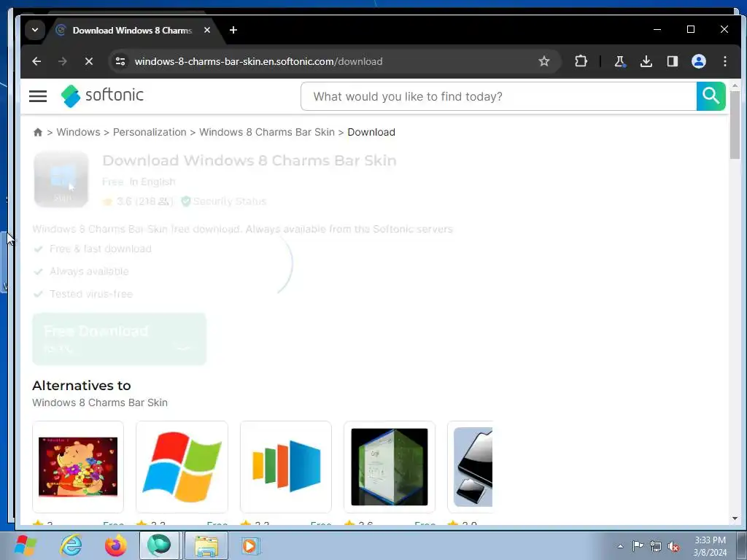Open the Chrome three-dot menu
747x560 pixels.
click(x=725, y=61)
